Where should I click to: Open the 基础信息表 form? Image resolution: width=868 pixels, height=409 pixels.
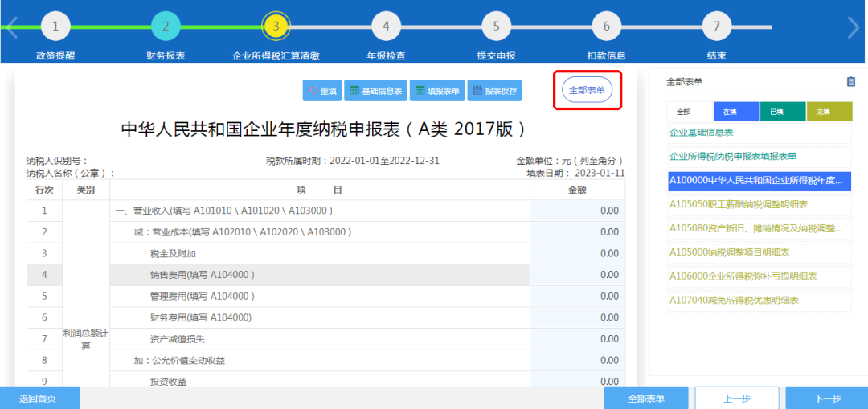click(375, 91)
